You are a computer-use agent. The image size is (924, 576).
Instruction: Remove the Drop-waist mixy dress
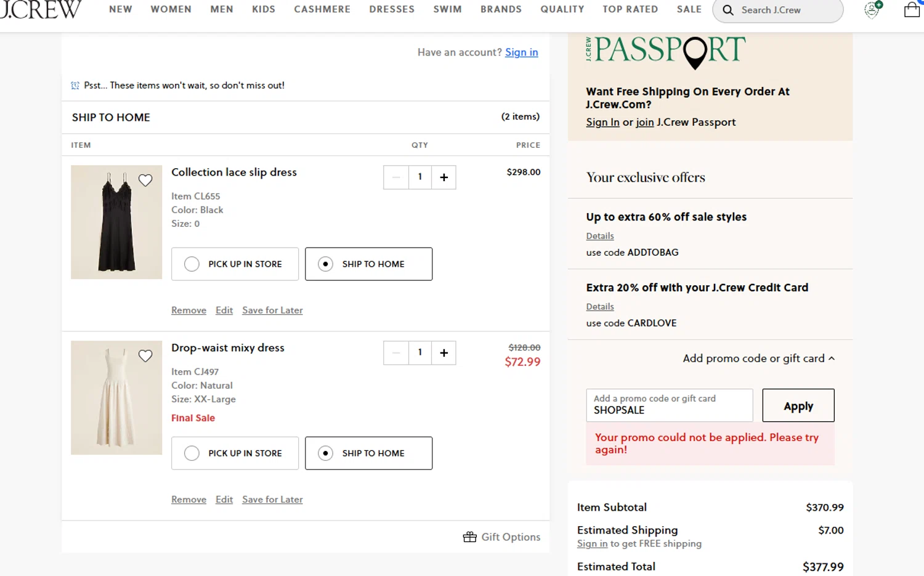point(188,500)
